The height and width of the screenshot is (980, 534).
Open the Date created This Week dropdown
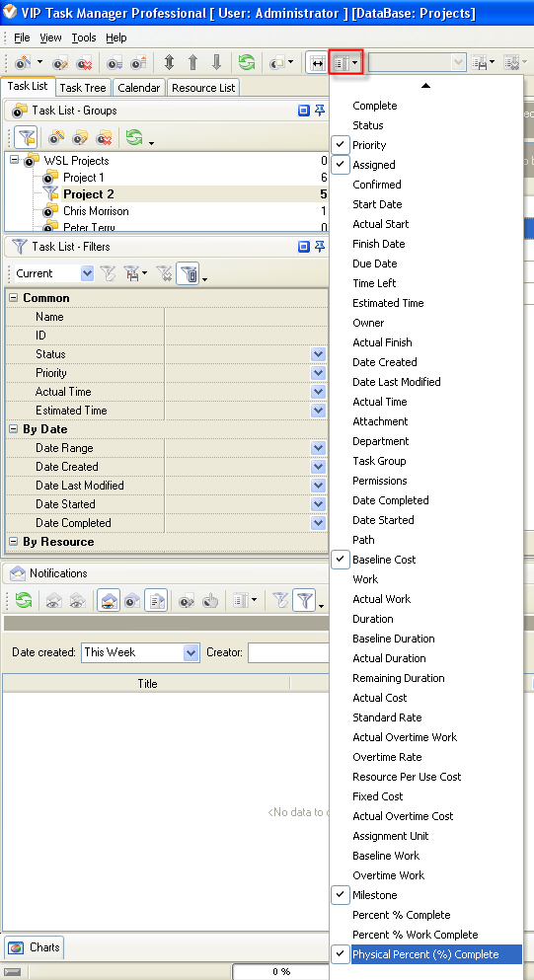coord(191,652)
